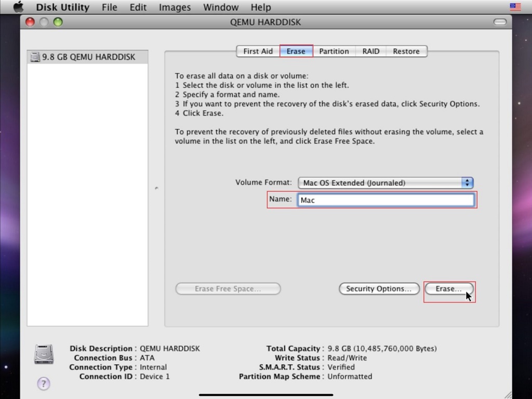Viewport: 532px width, 399px height.
Task: Click the instruction '2 Specify a format and name.'
Action: [x=228, y=95]
